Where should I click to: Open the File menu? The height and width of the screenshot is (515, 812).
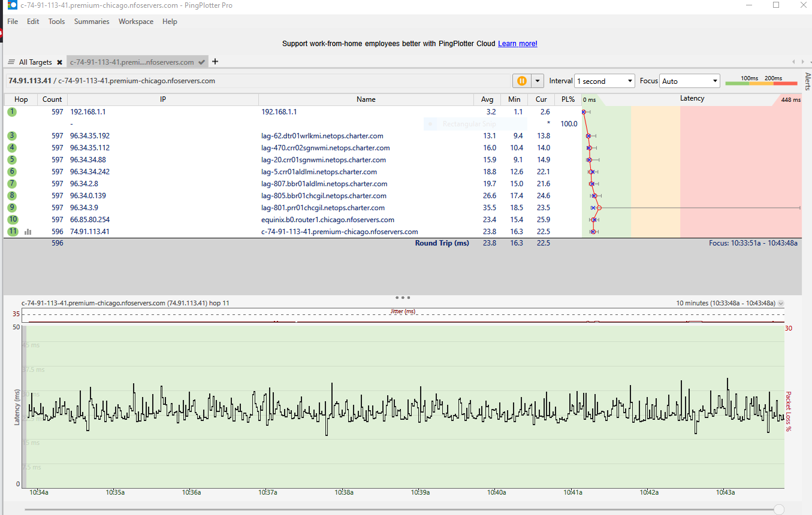pyautogui.click(x=13, y=22)
